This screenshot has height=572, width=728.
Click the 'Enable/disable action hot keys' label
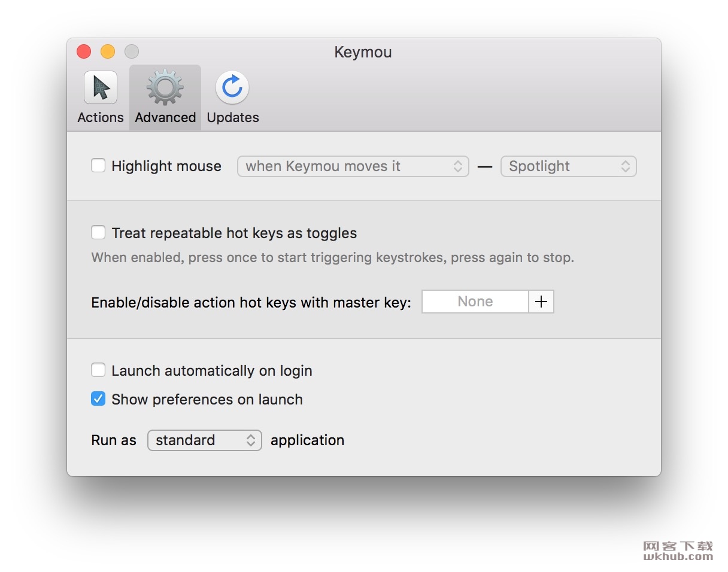[251, 302]
